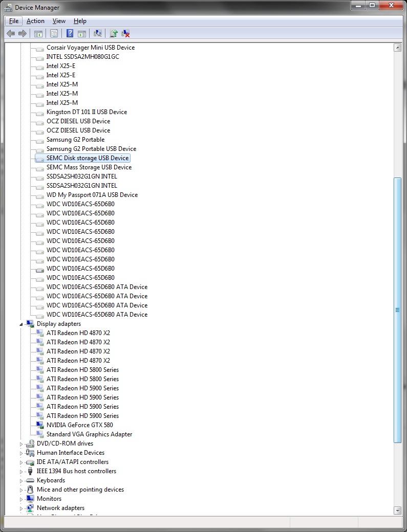407x532 pixels.
Task: Expand the DVD/CD-ROM drives node
Action: pyautogui.click(x=21, y=444)
